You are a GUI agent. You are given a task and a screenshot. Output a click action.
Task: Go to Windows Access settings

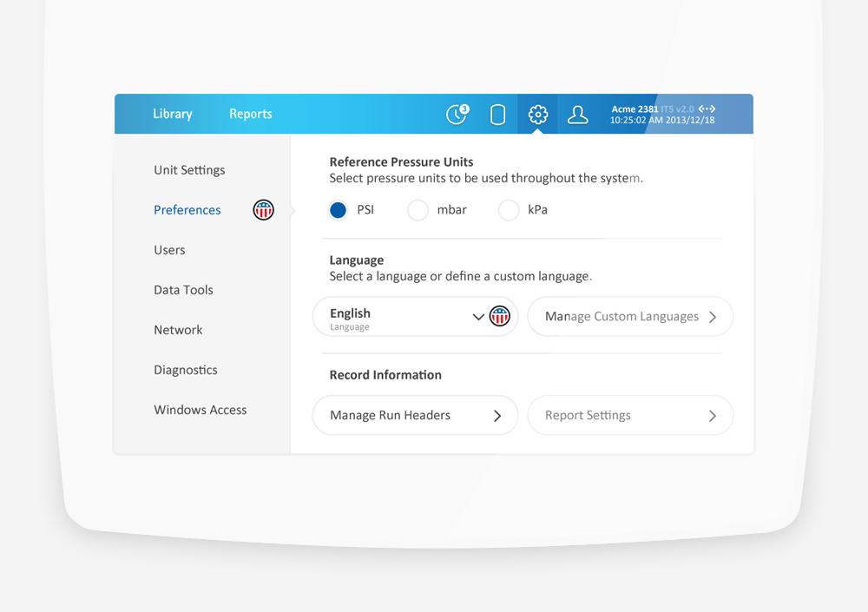[x=200, y=409]
